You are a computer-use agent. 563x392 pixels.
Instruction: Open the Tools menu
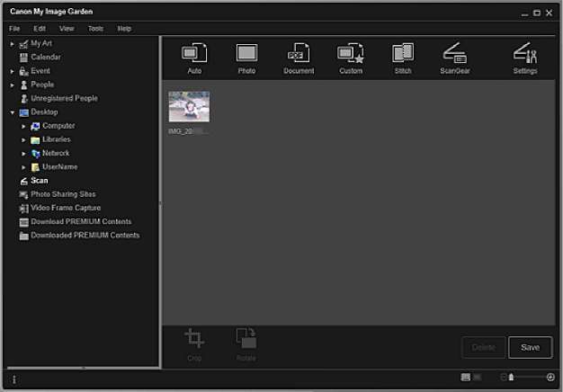coord(95,29)
